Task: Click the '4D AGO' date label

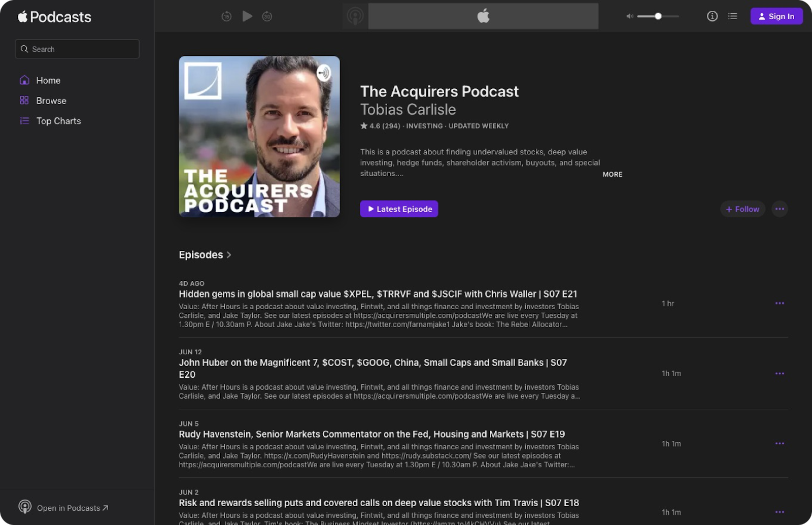Action: [191, 283]
